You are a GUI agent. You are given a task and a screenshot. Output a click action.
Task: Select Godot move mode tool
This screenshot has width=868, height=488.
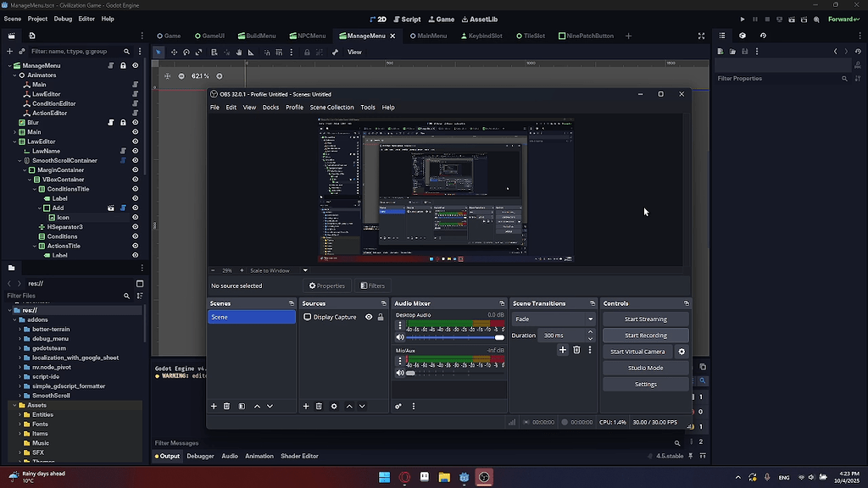pos(174,52)
